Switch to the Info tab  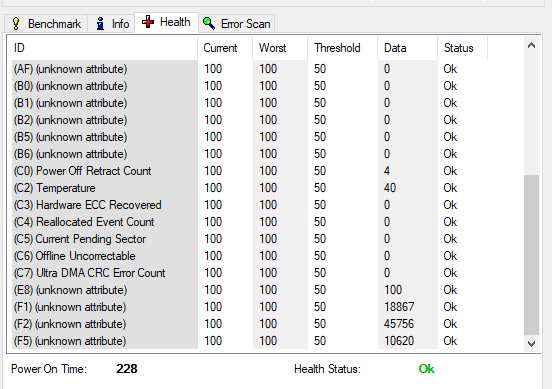112,24
